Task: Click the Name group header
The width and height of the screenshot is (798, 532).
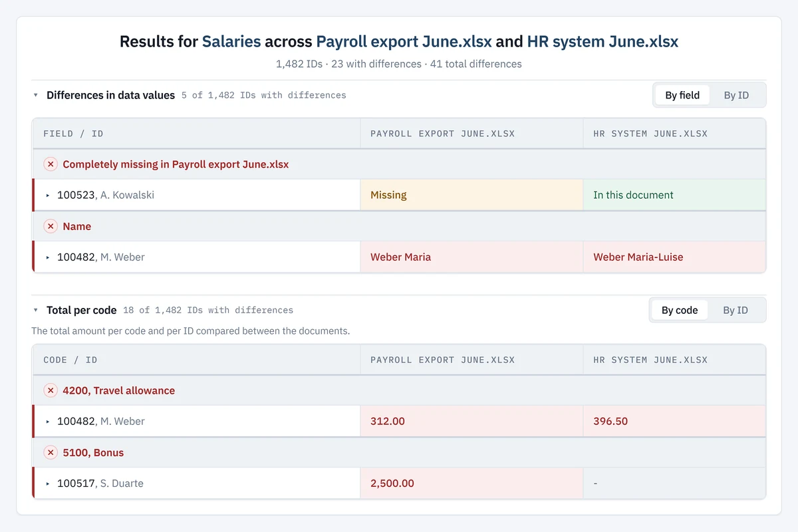Action: point(399,226)
